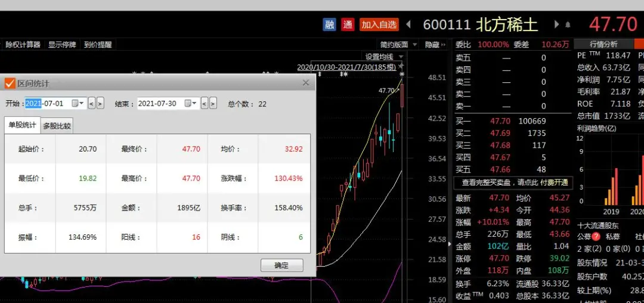The width and height of the screenshot is (644, 303).
Task: Click the pin icon next to date range
Action: (x=401, y=66)
